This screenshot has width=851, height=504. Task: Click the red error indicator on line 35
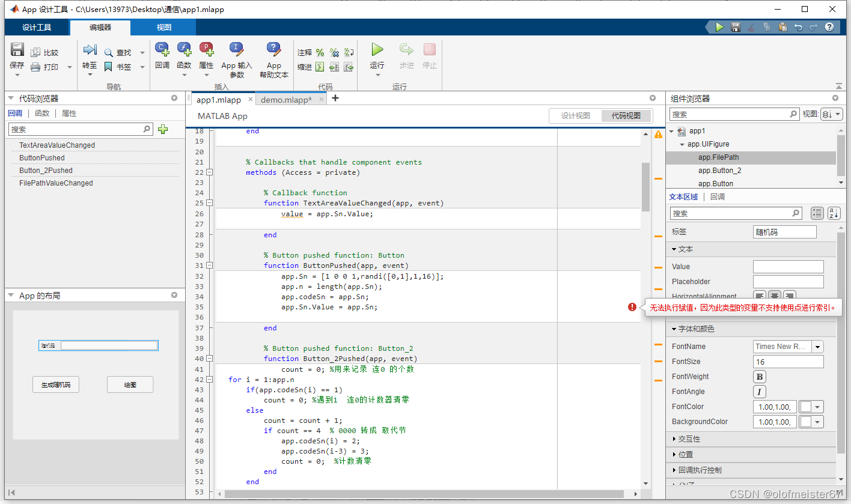[x=632, y=307]
